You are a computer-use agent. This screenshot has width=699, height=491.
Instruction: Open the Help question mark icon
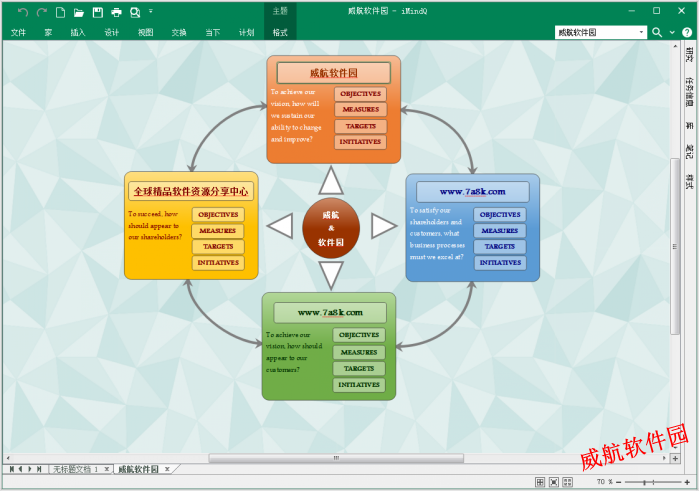click(x=687, y=32)
